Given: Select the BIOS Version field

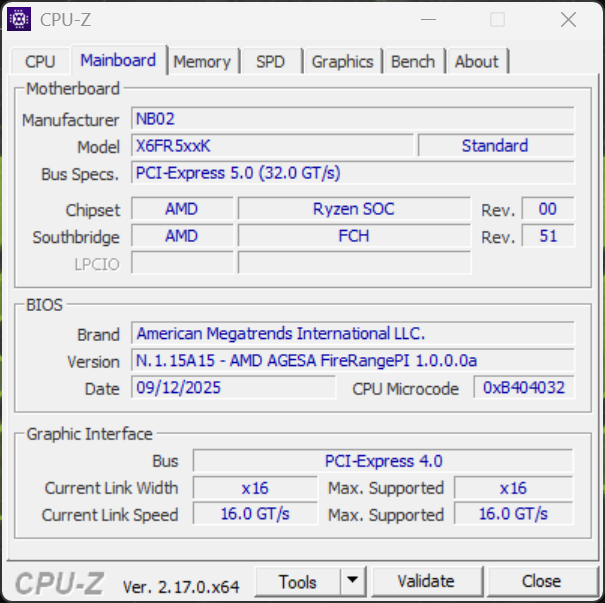Looking at the screenshot, I should tap(352, 361).
